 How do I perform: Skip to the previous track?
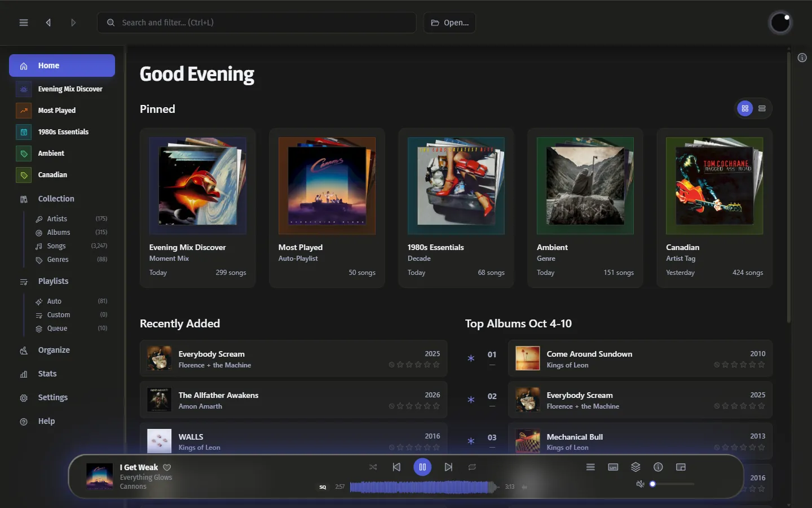396,467
